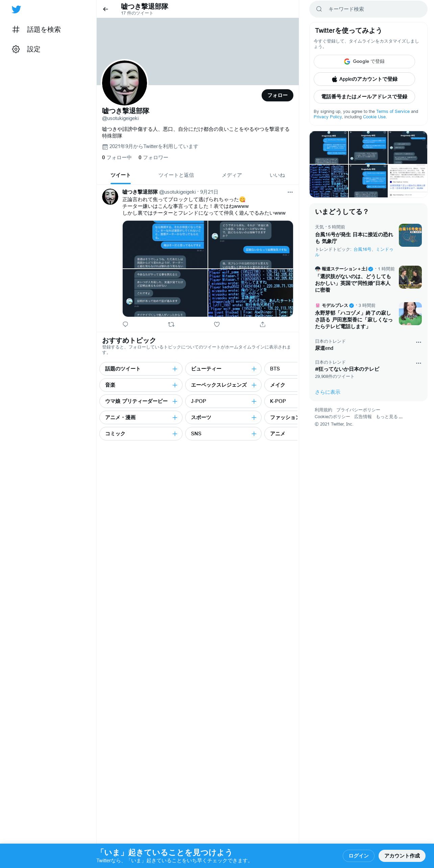Register with Appleのアカウントで登録 button
This screenshot has height=868, width=434.
(x=364, y=79)
